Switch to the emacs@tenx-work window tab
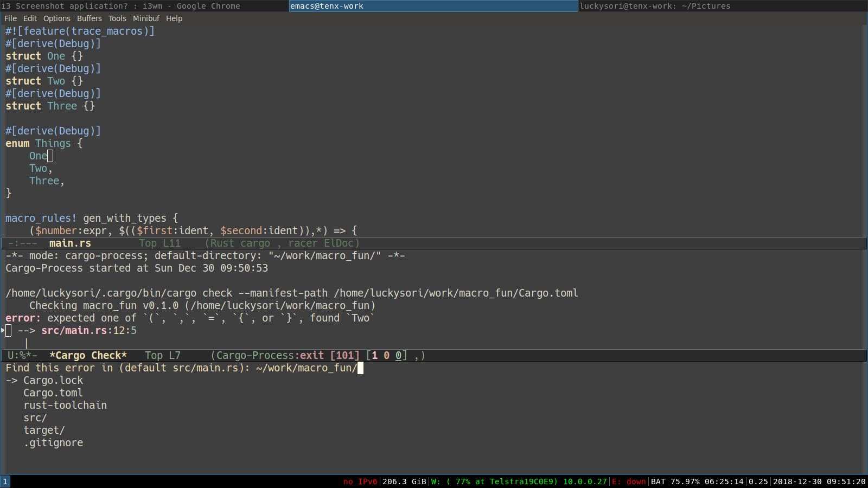This screenshot has height=488, width=868. (x=433, y=6)
